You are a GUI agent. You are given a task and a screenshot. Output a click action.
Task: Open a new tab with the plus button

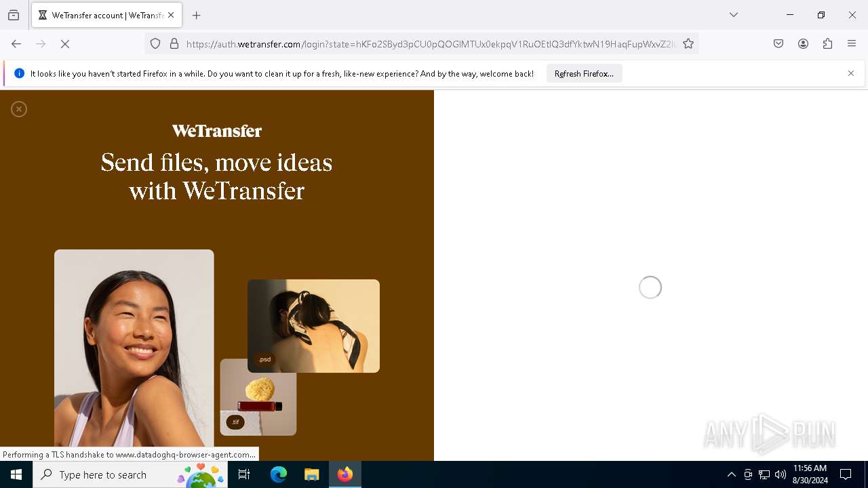click(197, 15)
